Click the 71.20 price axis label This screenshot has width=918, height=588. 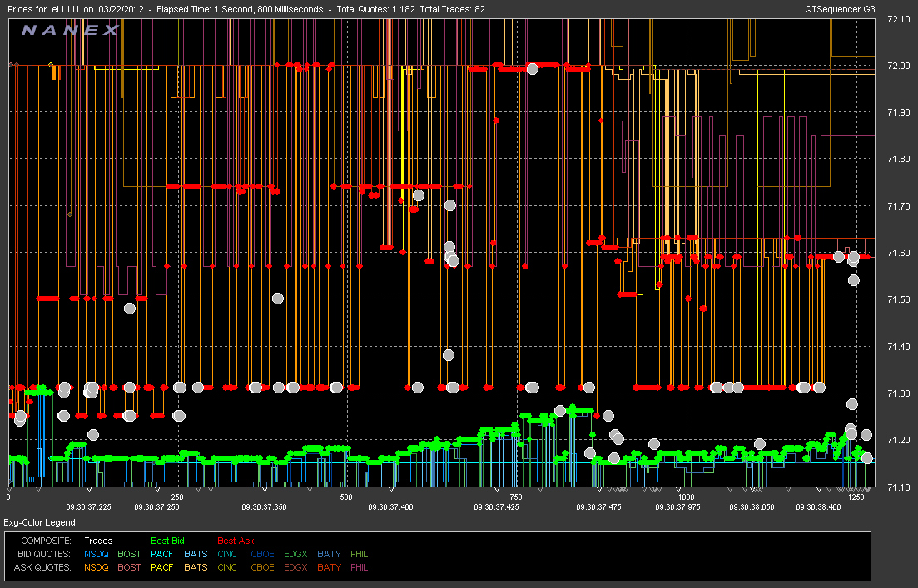coord(899,440)
